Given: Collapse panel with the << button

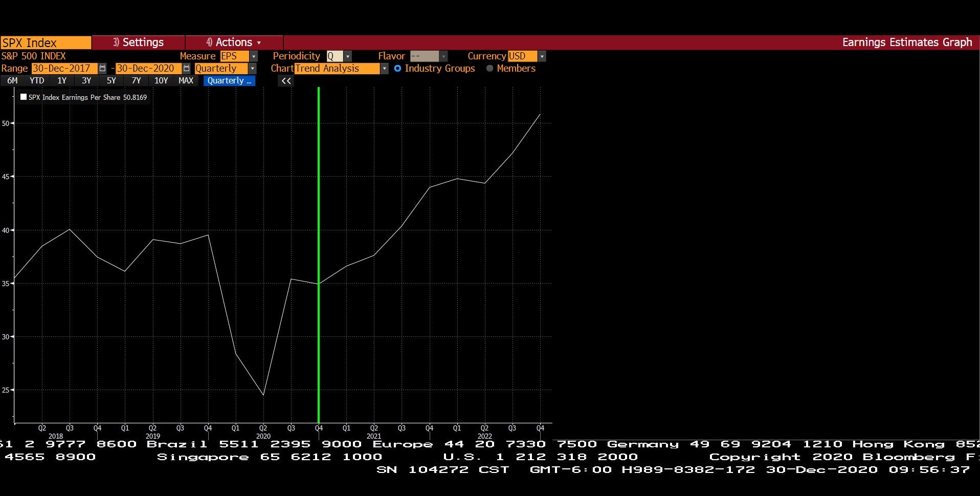Looking at the screenshot, I should point(286,81).
